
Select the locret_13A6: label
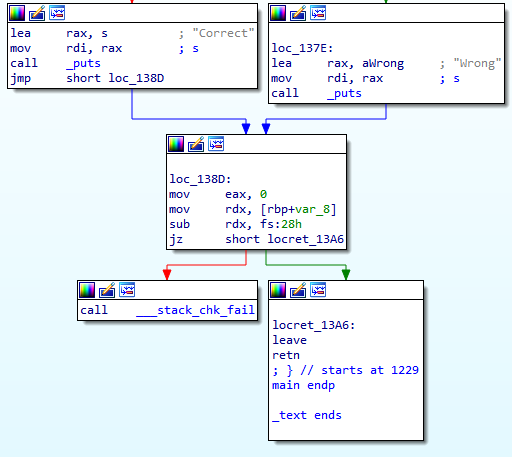click(314, 325)
